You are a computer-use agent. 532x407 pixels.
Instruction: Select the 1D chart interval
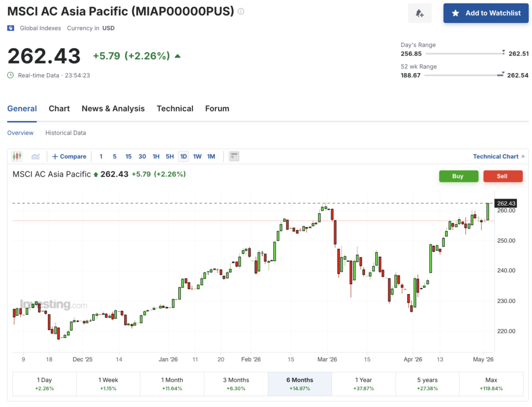183,156
